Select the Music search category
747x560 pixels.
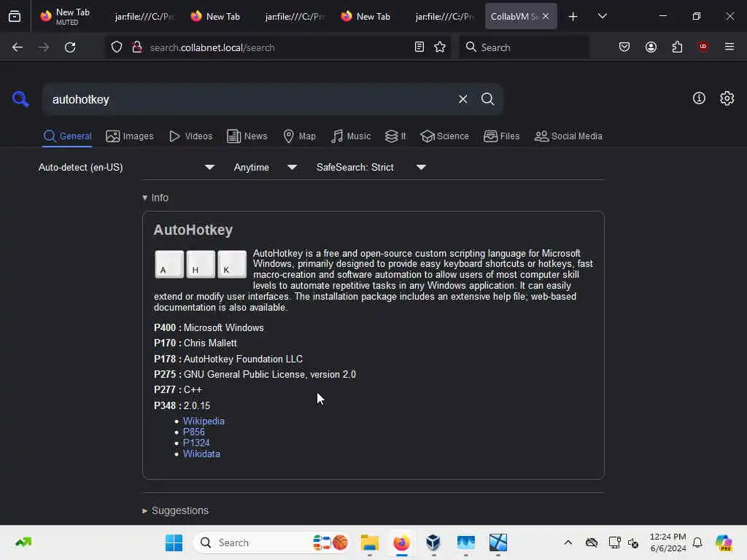(x=351, y=136)
